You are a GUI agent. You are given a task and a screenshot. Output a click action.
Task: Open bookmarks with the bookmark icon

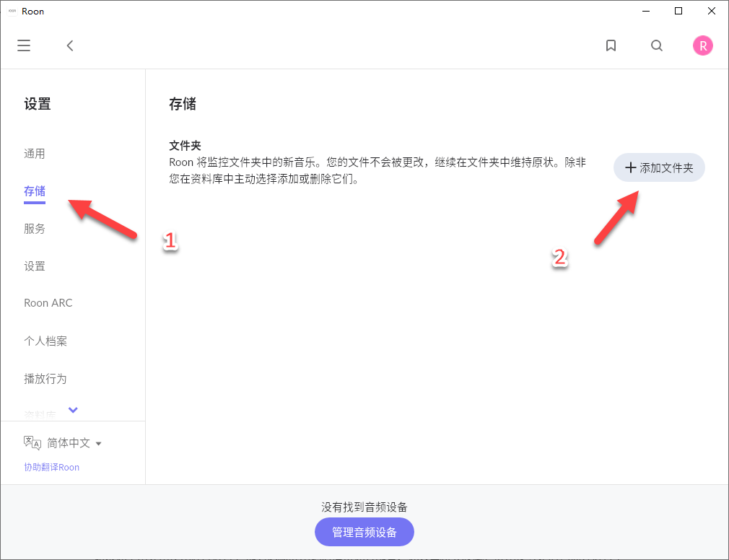[x=611, y=45]
